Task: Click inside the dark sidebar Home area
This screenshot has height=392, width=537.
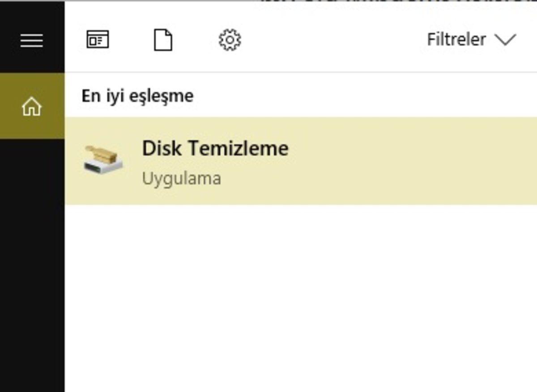Action: point(32,106)
